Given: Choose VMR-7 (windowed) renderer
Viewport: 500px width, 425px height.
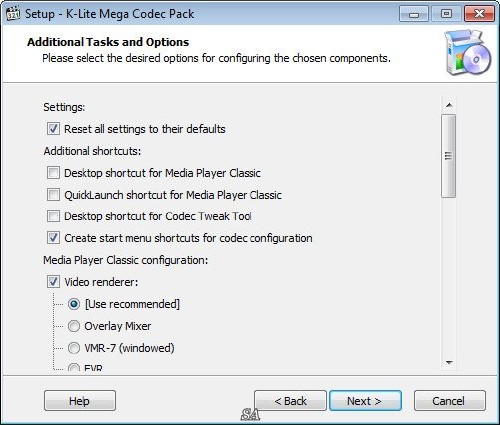Looking at the screenshot, I should coord(74,348).
